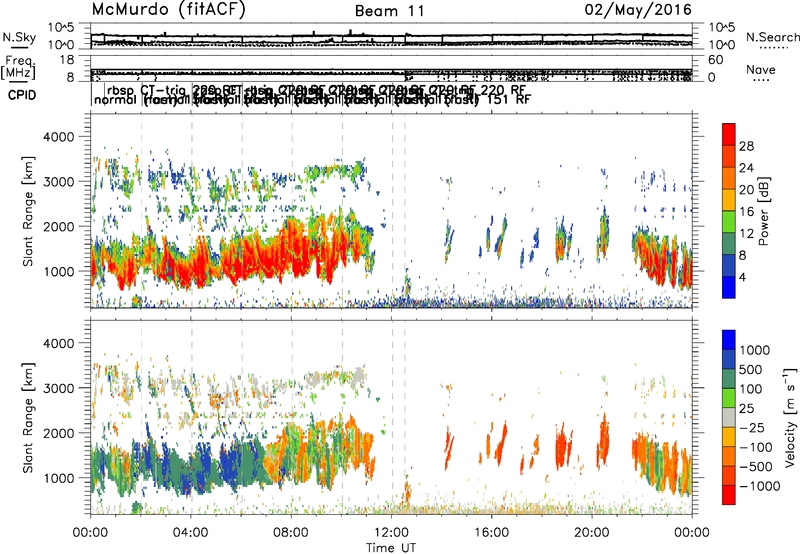Select the 'N.Search' legend label
The image size is (800, 554).
[x=772, y=37]
